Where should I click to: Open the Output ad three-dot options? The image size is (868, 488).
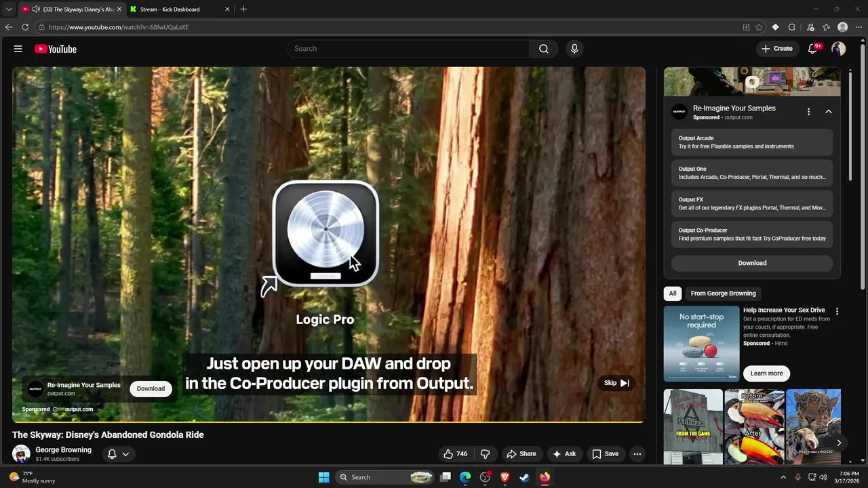coord(808,112)
